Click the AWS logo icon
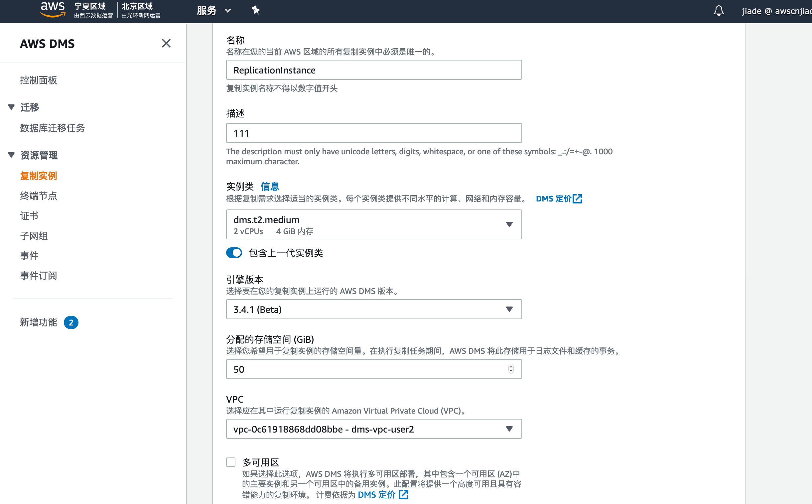The height and width of the screenshot is (504, 812). click(x=52, y=9)
